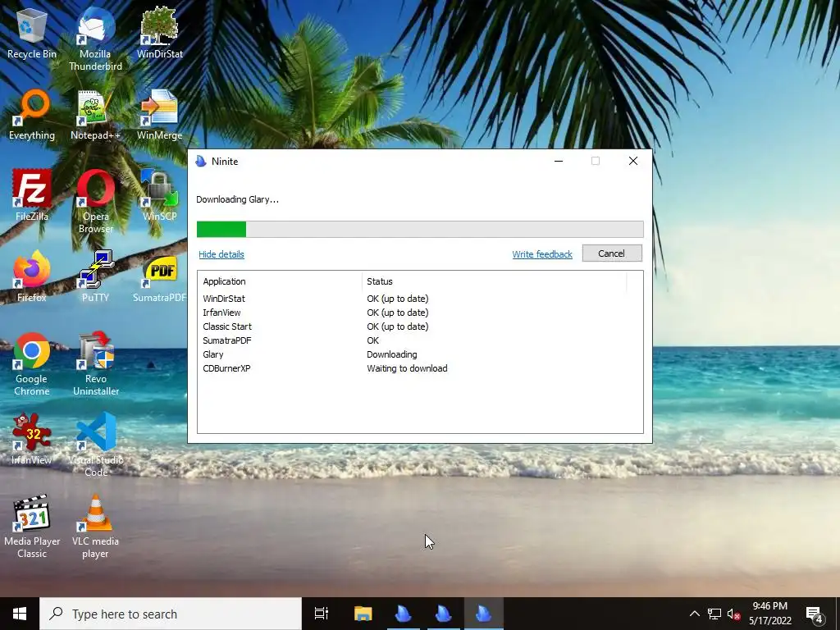Cancel the Ninite installation
Screen dimensions: 840x630
point(612,253)
